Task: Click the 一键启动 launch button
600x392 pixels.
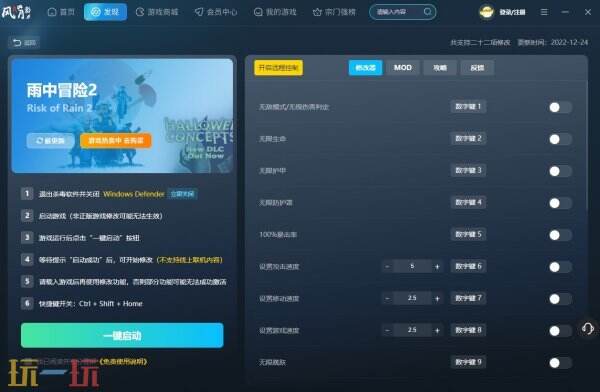Action: click(122, 335)
